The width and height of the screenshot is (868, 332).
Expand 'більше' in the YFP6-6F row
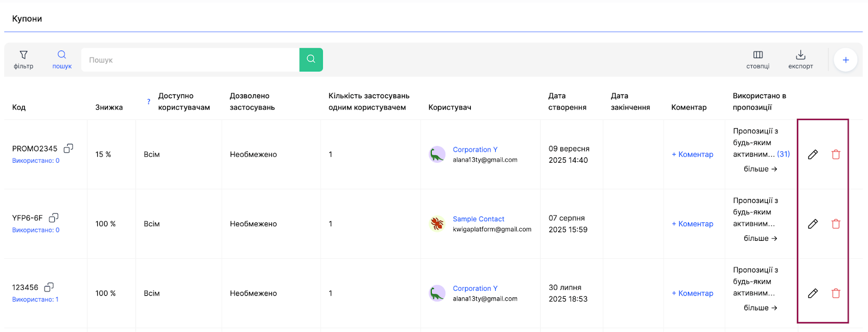[760, 239]
